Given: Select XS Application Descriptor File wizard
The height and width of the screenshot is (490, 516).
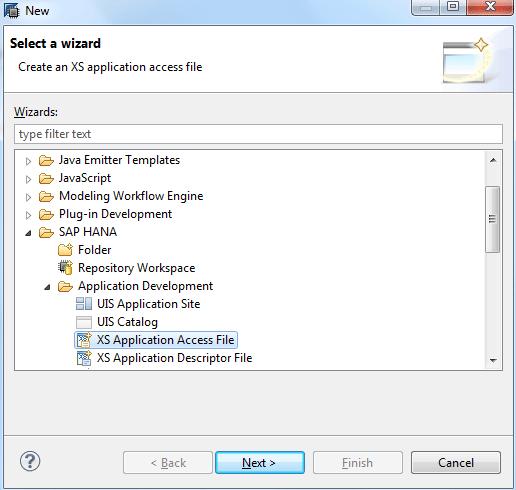Looking at the screenshot, I should coord(175,358).
